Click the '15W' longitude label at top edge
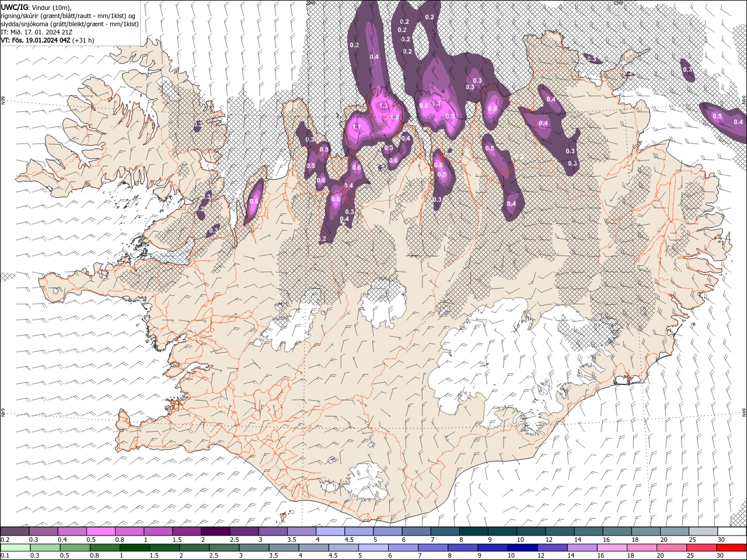This screenshot has width=747, height=560. point(618,3)
